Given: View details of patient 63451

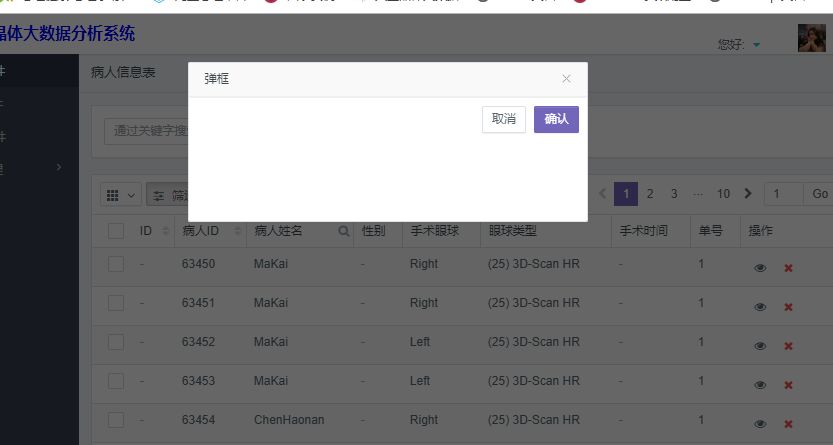Looking at the screenshot, I should click(x=760, y=307).
